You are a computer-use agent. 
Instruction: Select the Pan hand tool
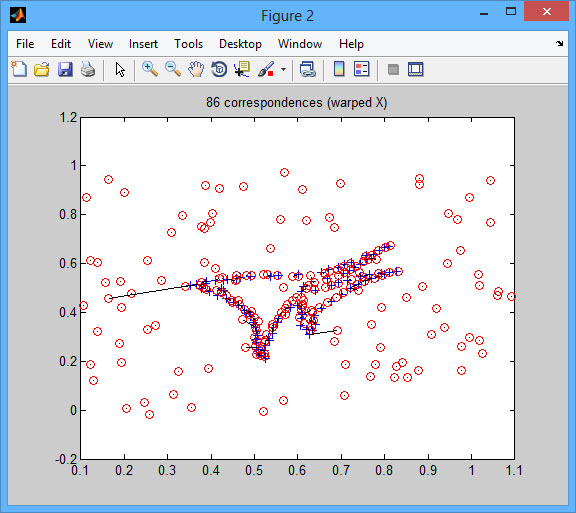[196, 69]
